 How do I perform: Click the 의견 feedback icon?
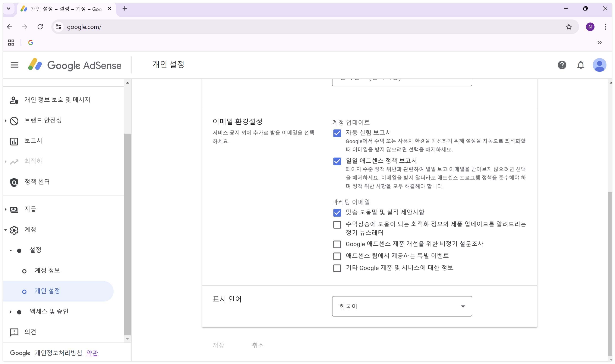click(x=14, y=332)
